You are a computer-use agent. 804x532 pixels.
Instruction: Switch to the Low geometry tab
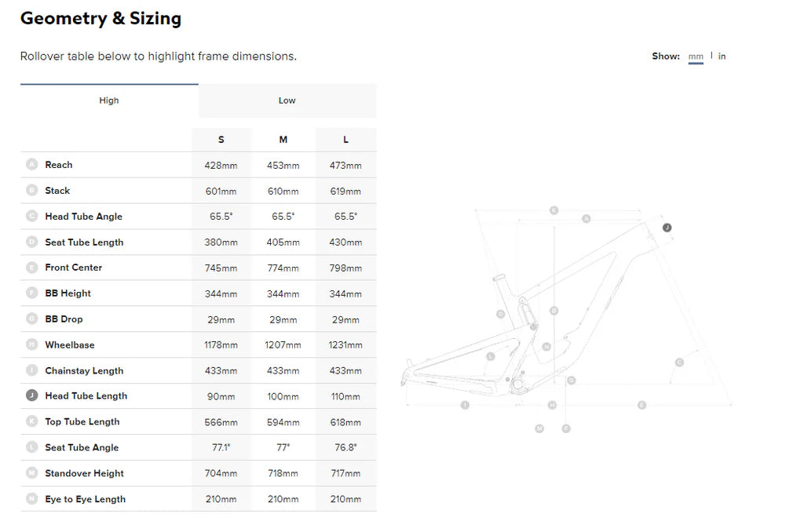coord(287,100)
